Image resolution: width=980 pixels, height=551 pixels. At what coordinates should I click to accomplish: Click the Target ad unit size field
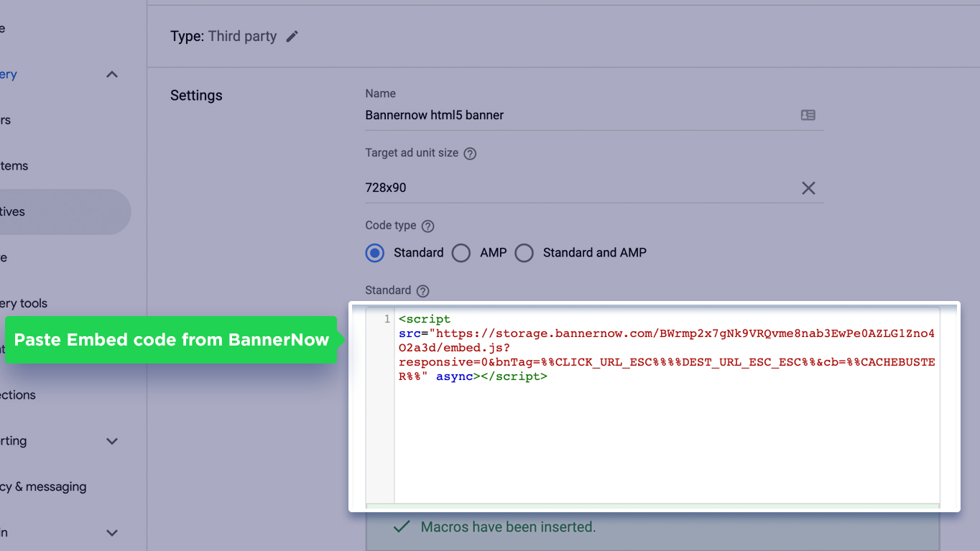click(594, 187)
